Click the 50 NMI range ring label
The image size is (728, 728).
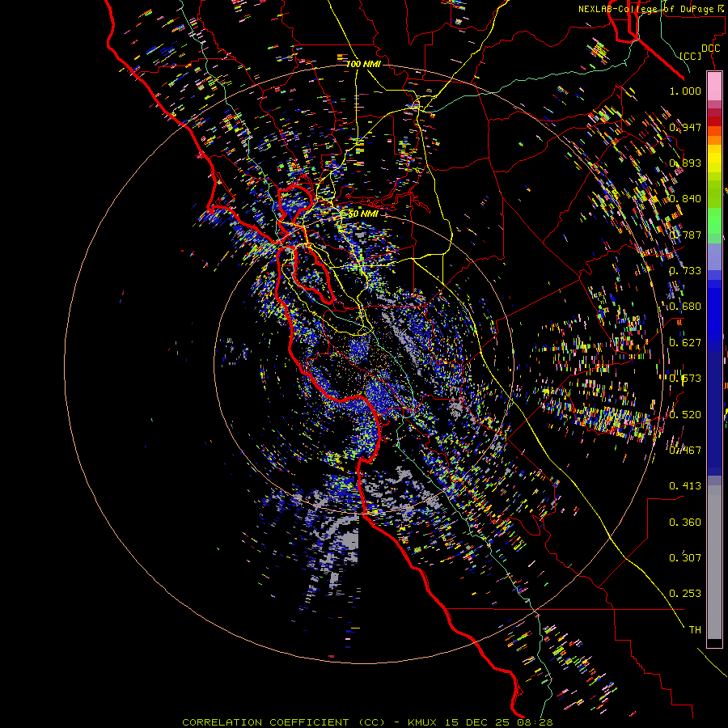click(363, 214)
